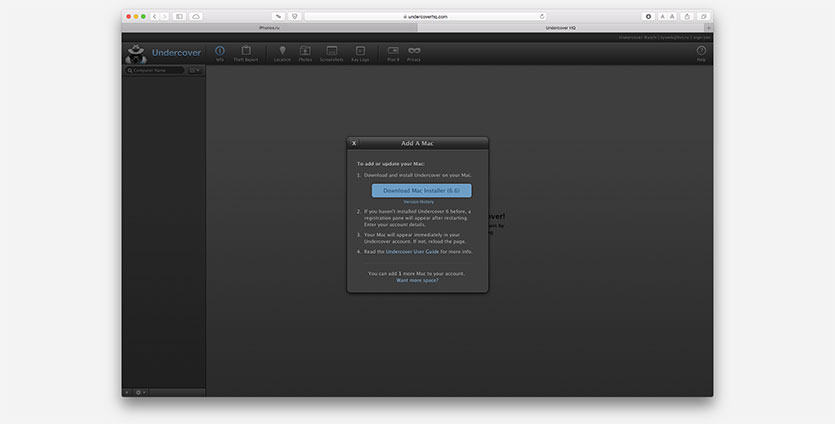The image size is (835, 424).
Task: Click the undercoverhq.com address bar
Action: pos(425,17)
